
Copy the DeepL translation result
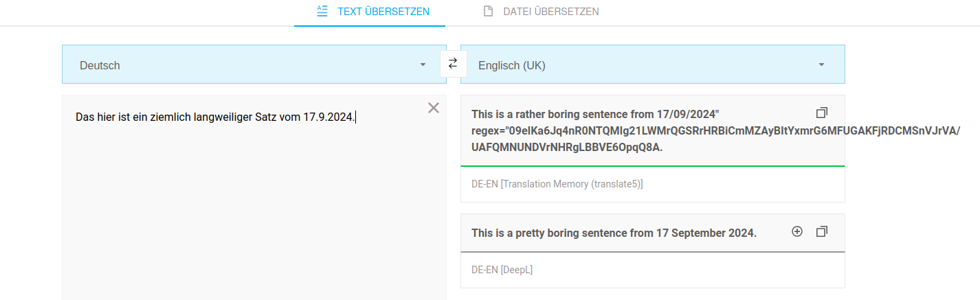point(821,232)
